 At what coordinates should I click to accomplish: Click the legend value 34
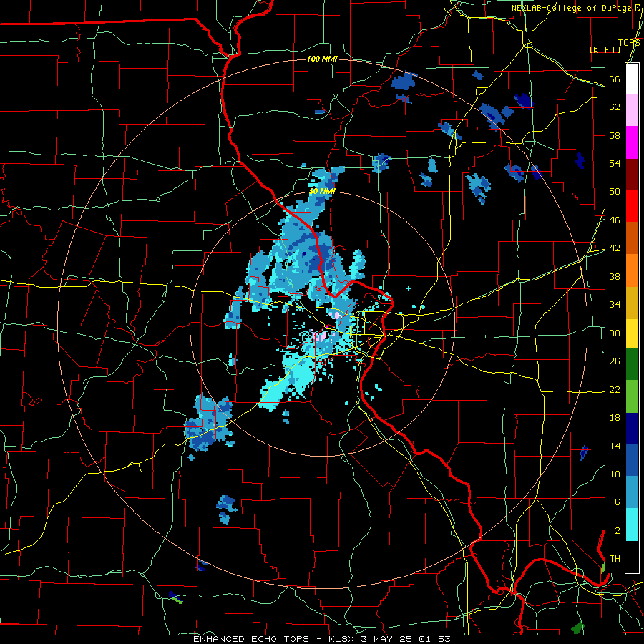click(615, 305)
